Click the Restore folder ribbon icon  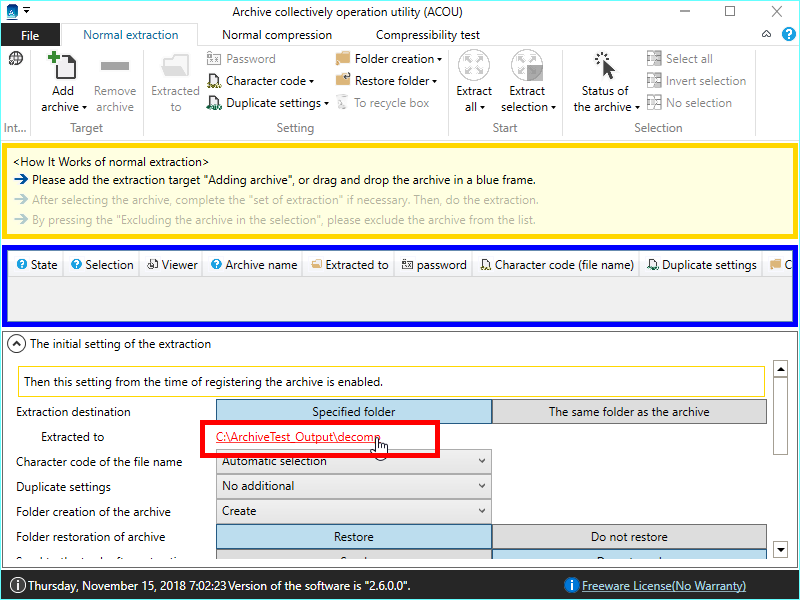[x=343, y=81]
